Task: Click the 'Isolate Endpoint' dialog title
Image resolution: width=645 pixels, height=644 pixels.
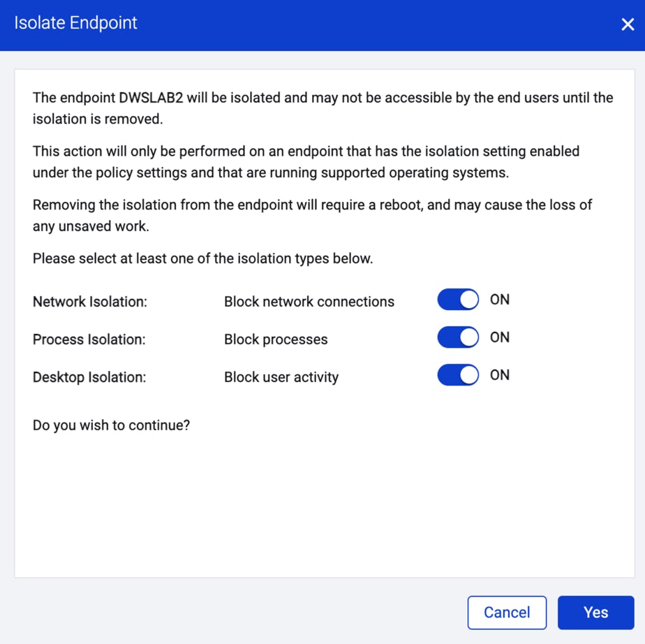Action: click(x=75, y=23)
